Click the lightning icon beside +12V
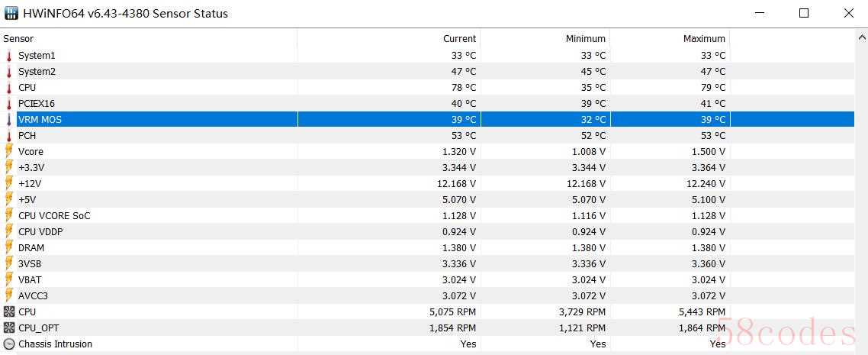The height and width of the screenshot is (355, 868). [x=9, y=183]
